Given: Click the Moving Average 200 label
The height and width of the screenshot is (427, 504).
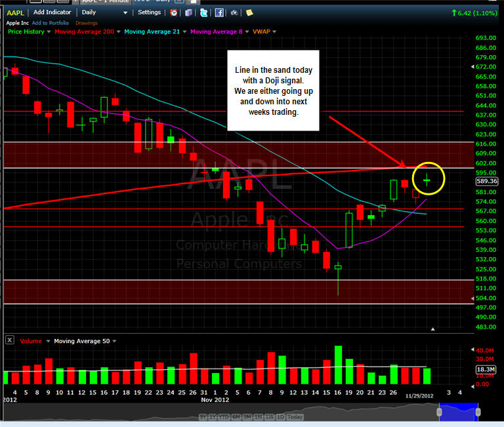Looking at the screenshot, I should [84, 31].
